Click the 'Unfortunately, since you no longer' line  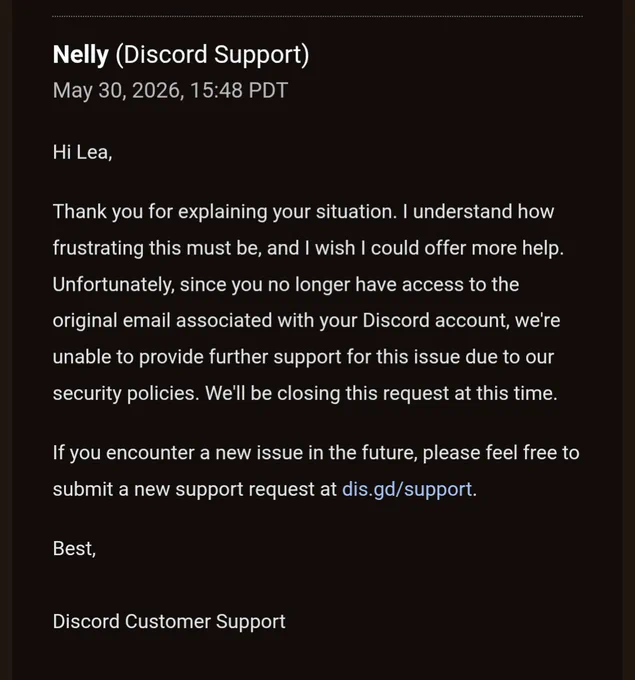286,284
